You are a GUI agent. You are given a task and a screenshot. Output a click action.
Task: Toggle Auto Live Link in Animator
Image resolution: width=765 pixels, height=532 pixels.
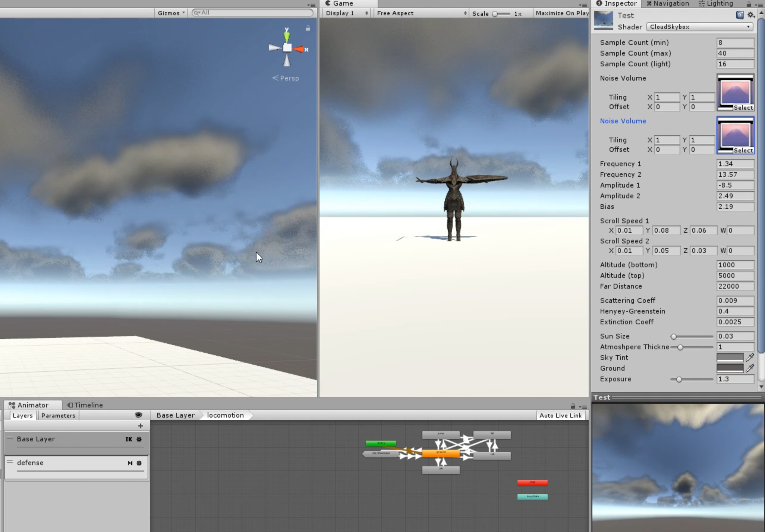coord(561,415)
